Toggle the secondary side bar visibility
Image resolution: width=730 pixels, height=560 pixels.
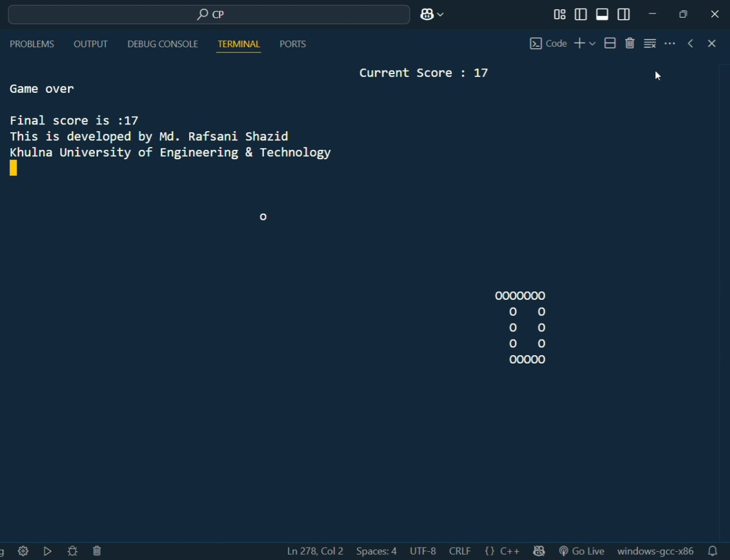click(x=624, y=15)
